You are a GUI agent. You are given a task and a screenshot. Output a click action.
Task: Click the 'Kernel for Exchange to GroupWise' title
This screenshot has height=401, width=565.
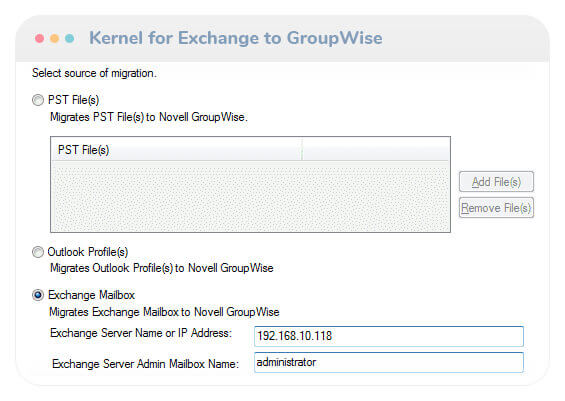(236, 38)
